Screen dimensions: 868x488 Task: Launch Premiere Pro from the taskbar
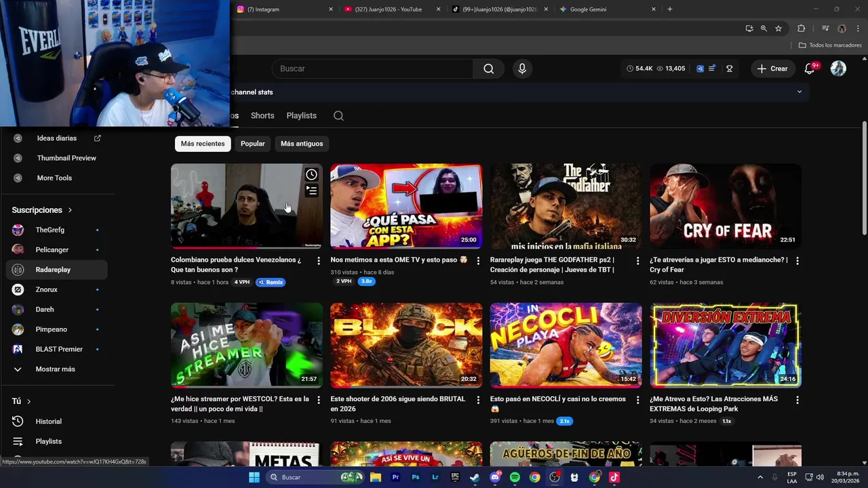point(395,477)
